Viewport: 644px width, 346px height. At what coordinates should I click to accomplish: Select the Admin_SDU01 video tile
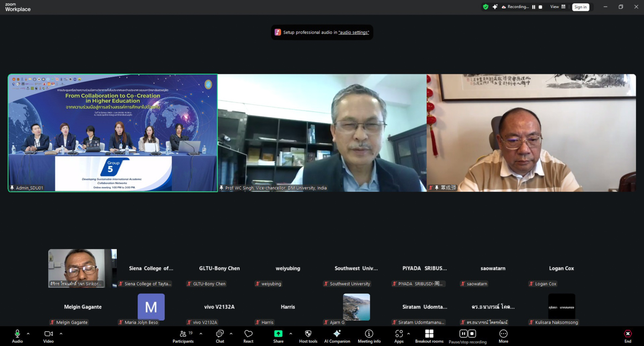pyautogui.click(x=113, y=133)
